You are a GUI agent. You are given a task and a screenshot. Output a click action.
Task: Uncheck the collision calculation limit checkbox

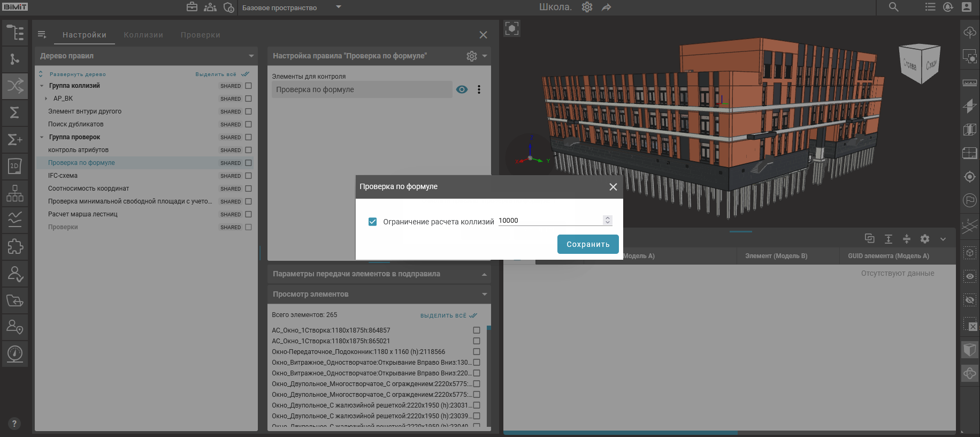[x=373, y=222]
